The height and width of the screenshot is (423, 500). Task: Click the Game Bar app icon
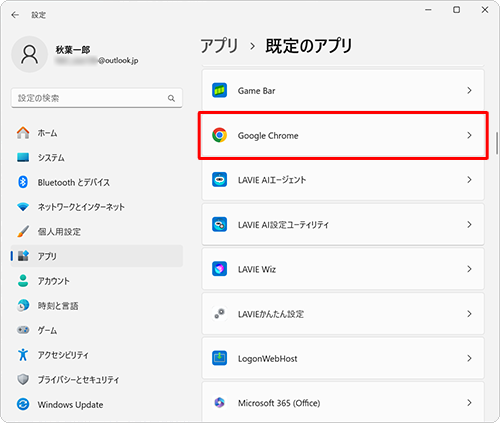tap(219, 90)
